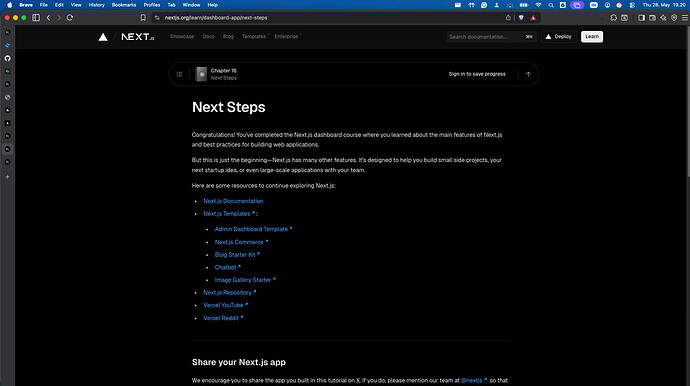Open Control Center icon in menu bar
Screen dimensions: 690x386
(632, 5)
